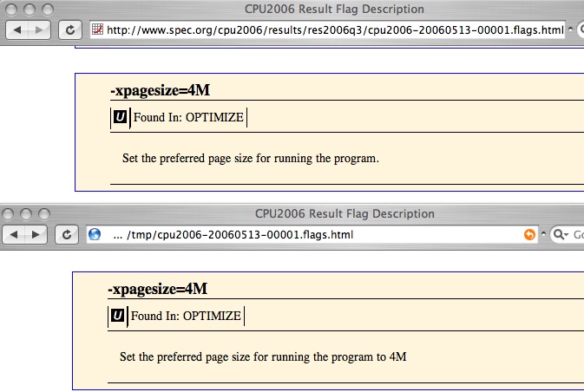This screenshot has height=392, width=584.
Task: Reload the spec.org page in the top window
Action: click(70, 30)
